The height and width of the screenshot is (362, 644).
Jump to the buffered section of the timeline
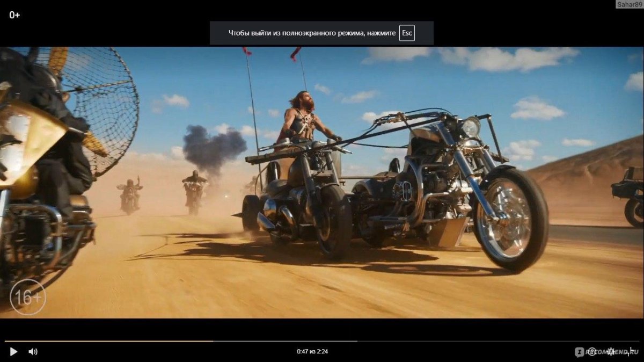point(284,341)
